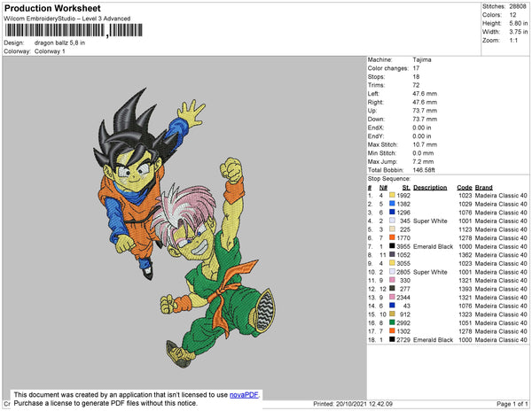Select the design name "dragon ballz 5,8 in"
The image size is (532, 411).
point(59,43)
